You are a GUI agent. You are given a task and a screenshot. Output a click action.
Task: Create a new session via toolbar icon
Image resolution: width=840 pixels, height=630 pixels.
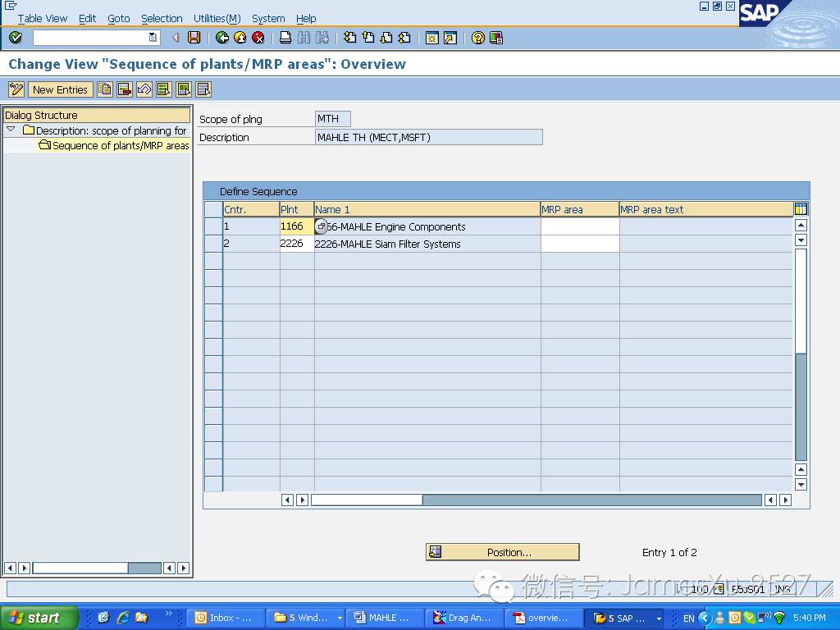(x=431, y=38)
